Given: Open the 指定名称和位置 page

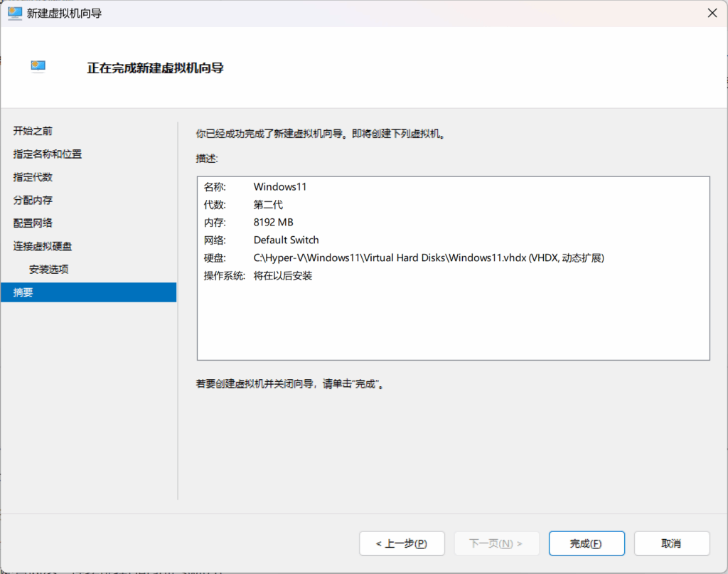Looking at the screenshot, I should (47, 154).
